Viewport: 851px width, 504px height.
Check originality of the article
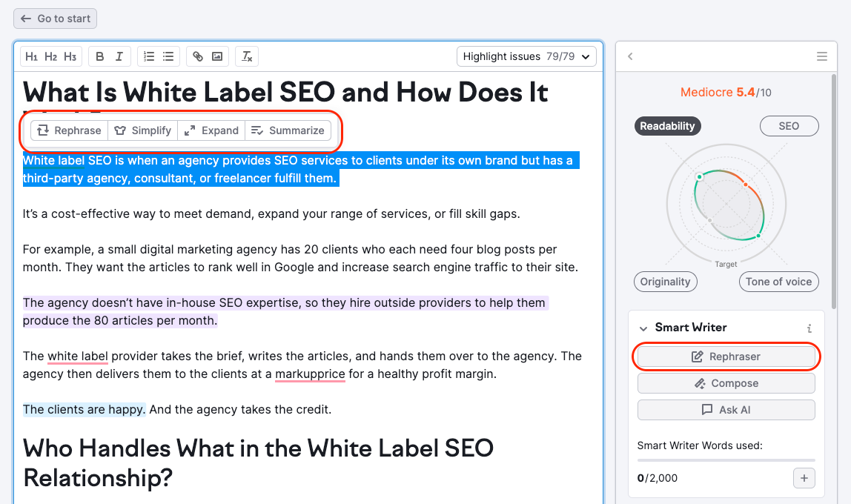tap(665, 281)
